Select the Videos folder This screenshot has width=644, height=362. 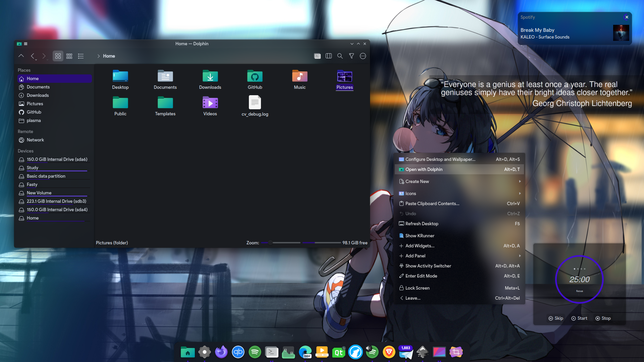click(210, 106)
